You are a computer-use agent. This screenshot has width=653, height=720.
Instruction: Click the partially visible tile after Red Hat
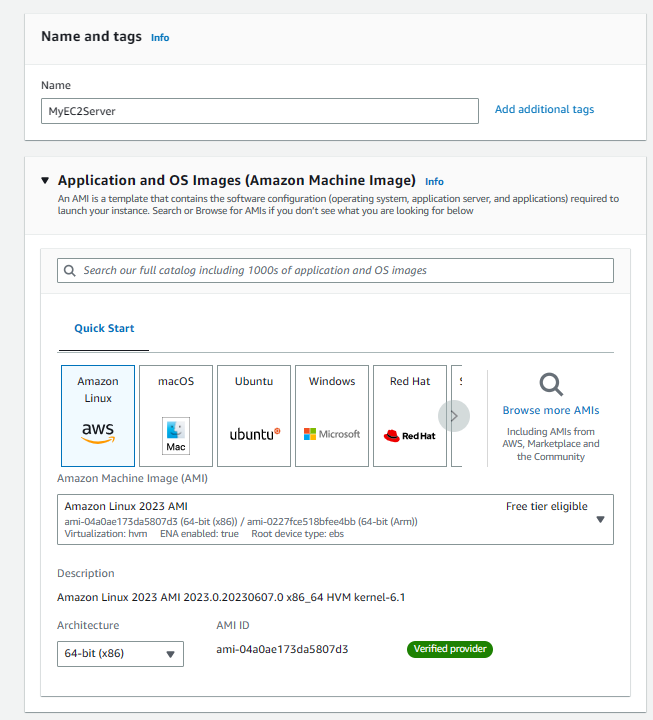coord(457,416)
